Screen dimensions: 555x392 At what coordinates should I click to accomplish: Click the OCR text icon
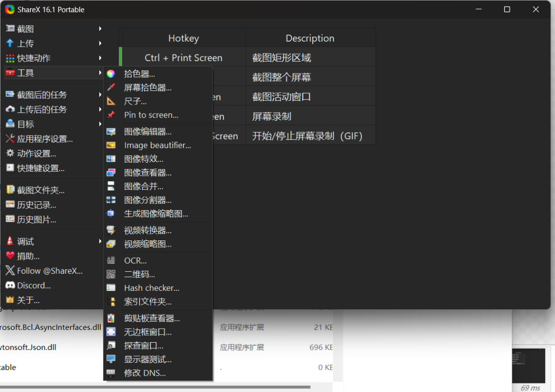111,260
